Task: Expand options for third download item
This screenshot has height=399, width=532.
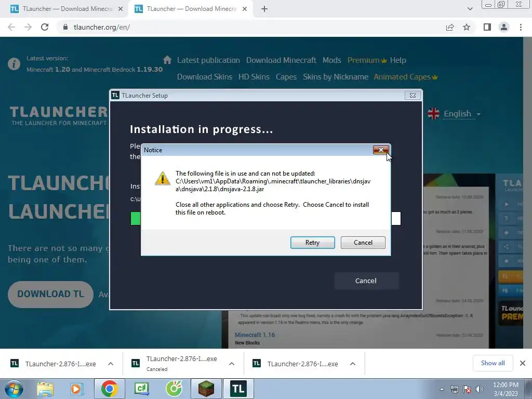Action: point(353,364)
